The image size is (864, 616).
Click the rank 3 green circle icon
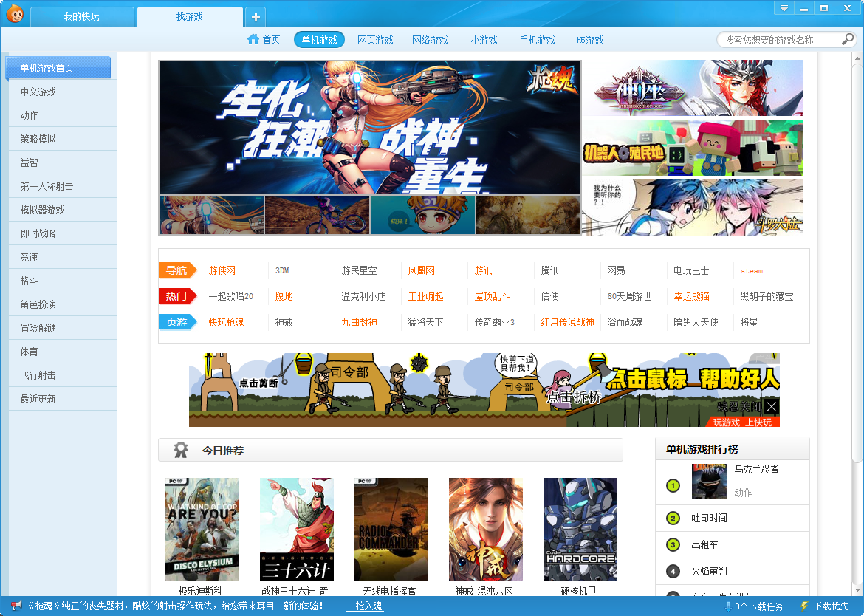tap(673, 544)
